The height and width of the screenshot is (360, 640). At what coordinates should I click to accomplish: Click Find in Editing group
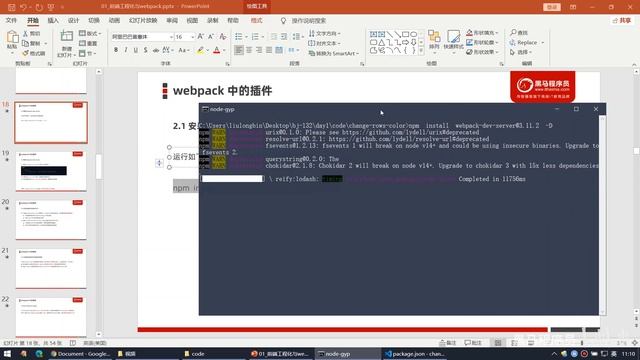click(x=519, y=33)
